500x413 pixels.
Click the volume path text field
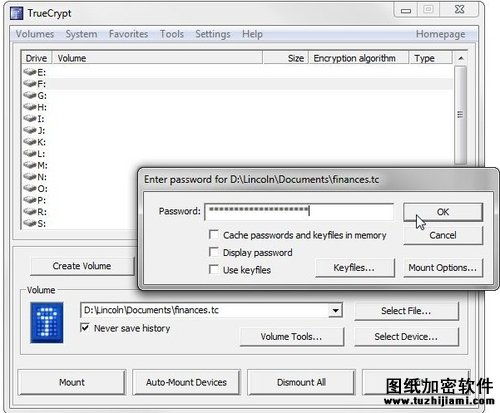pos(205,310)
